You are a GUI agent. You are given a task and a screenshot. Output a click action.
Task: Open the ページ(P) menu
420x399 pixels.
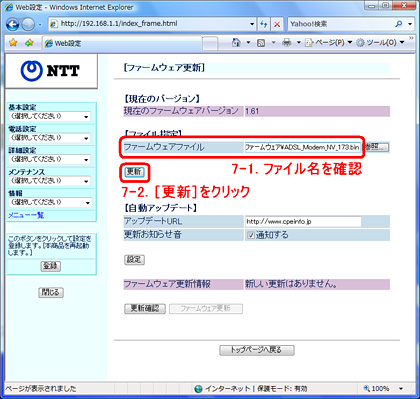coord(329,43)
